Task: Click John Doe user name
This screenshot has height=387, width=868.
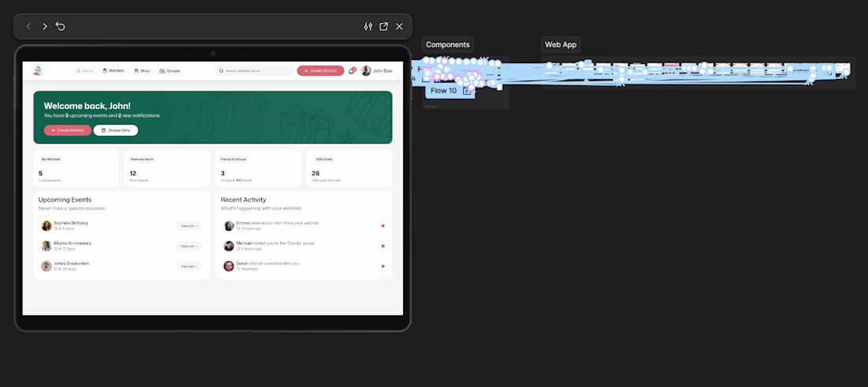Action: pos(383,71)
